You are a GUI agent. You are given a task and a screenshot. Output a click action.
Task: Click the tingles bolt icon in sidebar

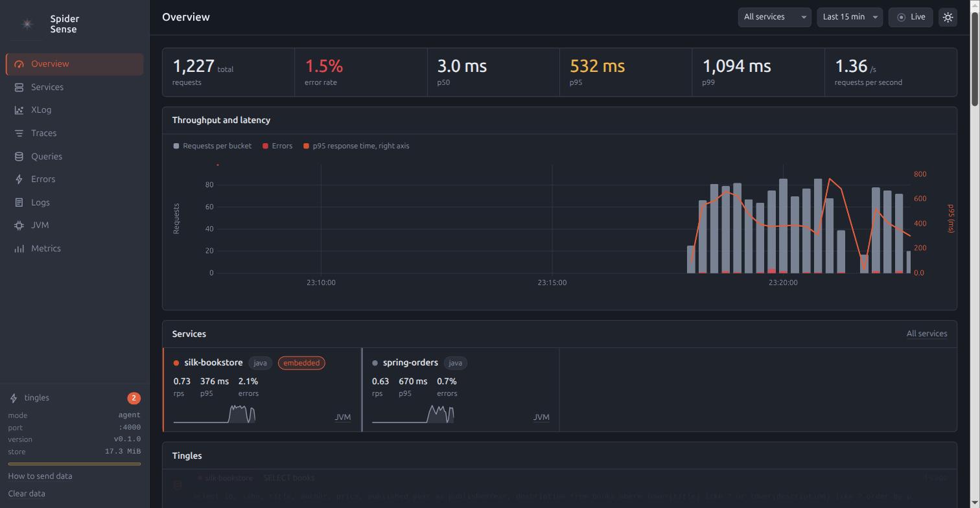(14, 398)
